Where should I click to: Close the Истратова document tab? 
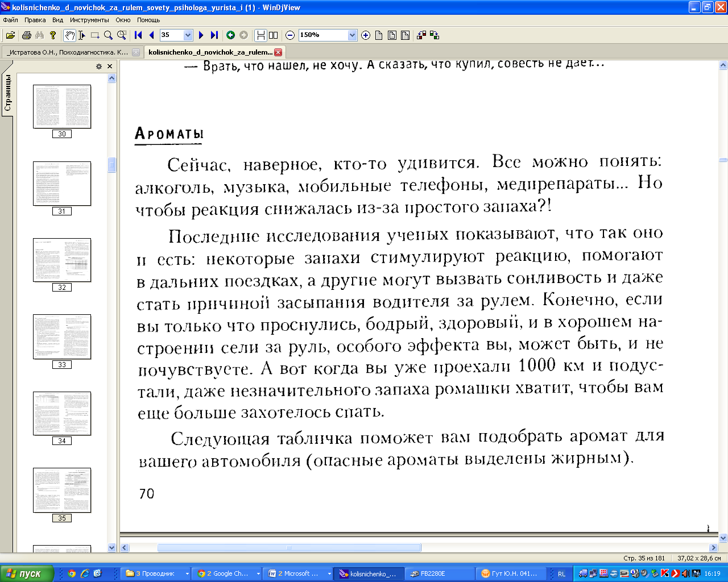pos(135,52)
